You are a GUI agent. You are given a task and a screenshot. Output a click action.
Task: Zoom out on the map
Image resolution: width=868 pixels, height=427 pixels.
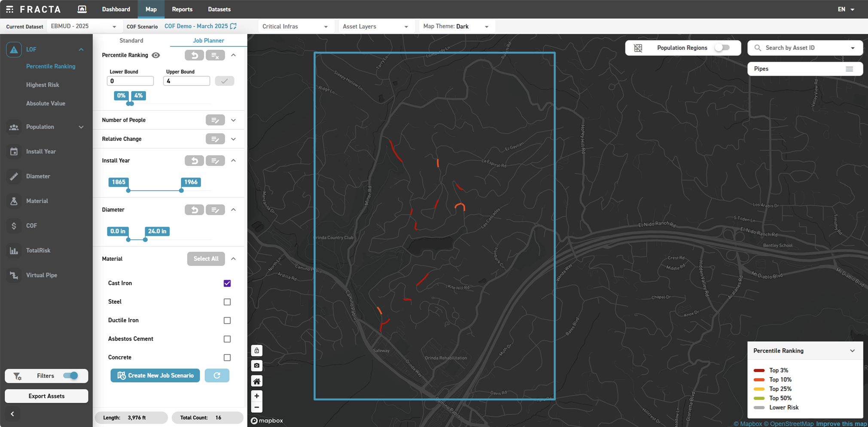[257, 407]
